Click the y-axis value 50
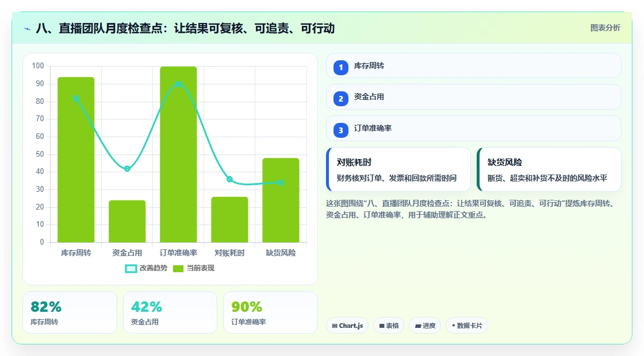 (x=40, y=154)
